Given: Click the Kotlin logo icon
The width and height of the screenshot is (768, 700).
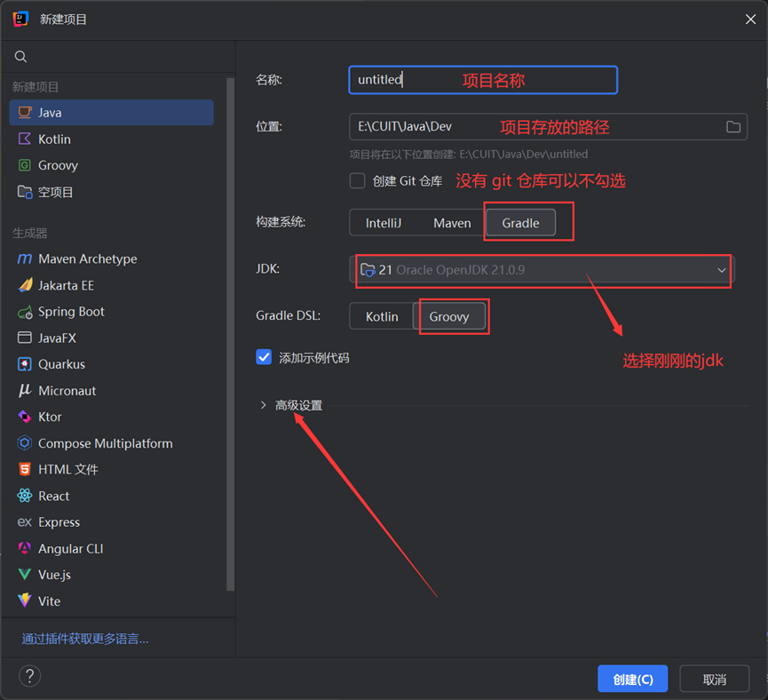Looking at the screenshot, I should 25,139.
